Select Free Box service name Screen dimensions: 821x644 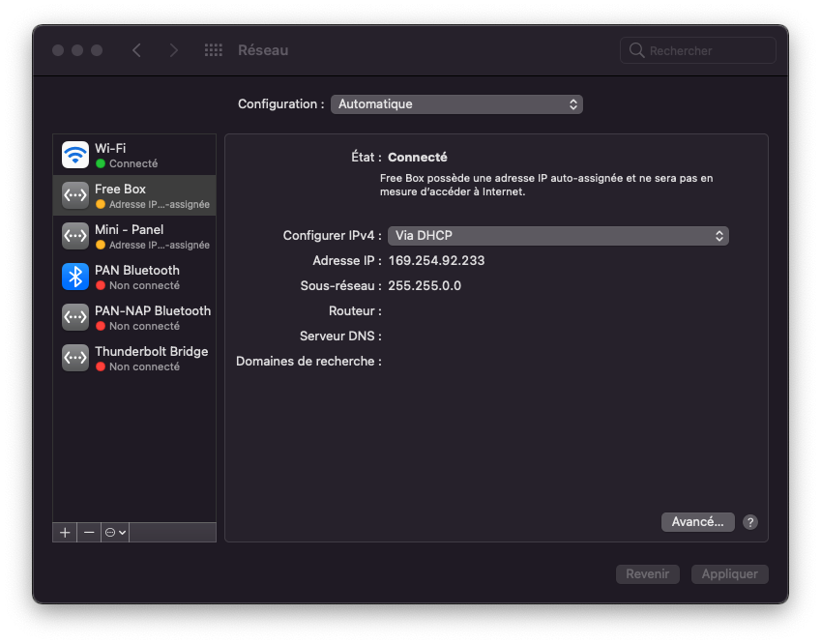coord(121,189)
